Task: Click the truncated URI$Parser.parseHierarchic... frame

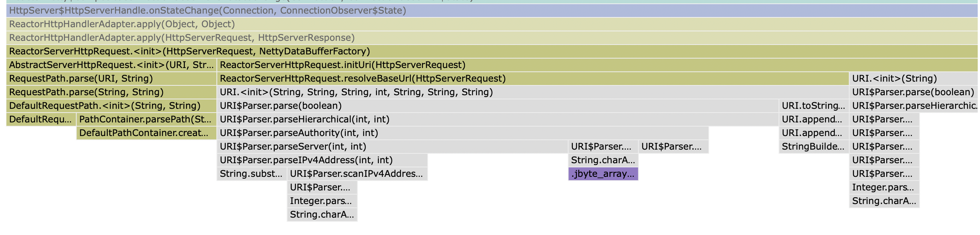Action: click(x=913, y=106)
